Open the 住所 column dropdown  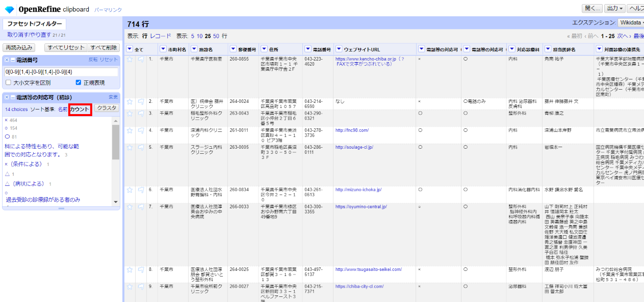(264, 49)
